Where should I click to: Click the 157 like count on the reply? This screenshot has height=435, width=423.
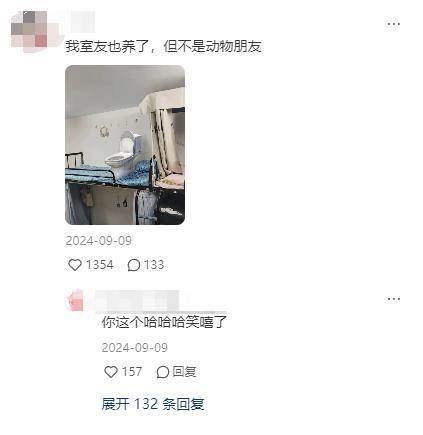132,372
